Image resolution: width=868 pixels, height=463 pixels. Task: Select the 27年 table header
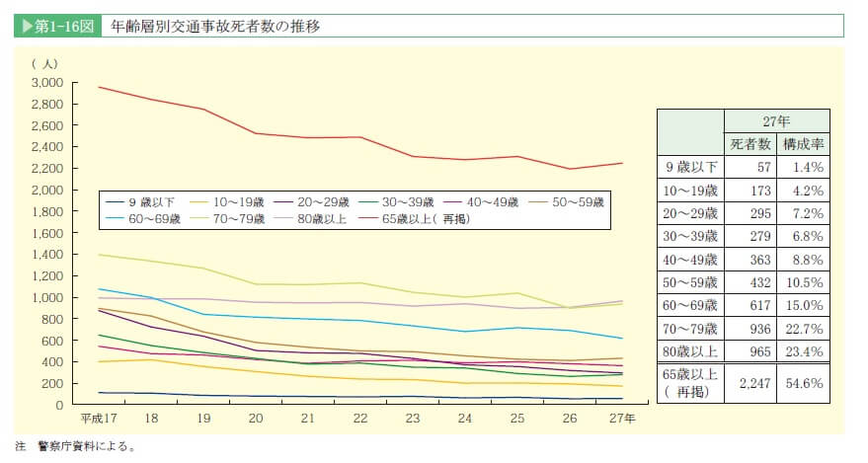(x=777, y=121)
